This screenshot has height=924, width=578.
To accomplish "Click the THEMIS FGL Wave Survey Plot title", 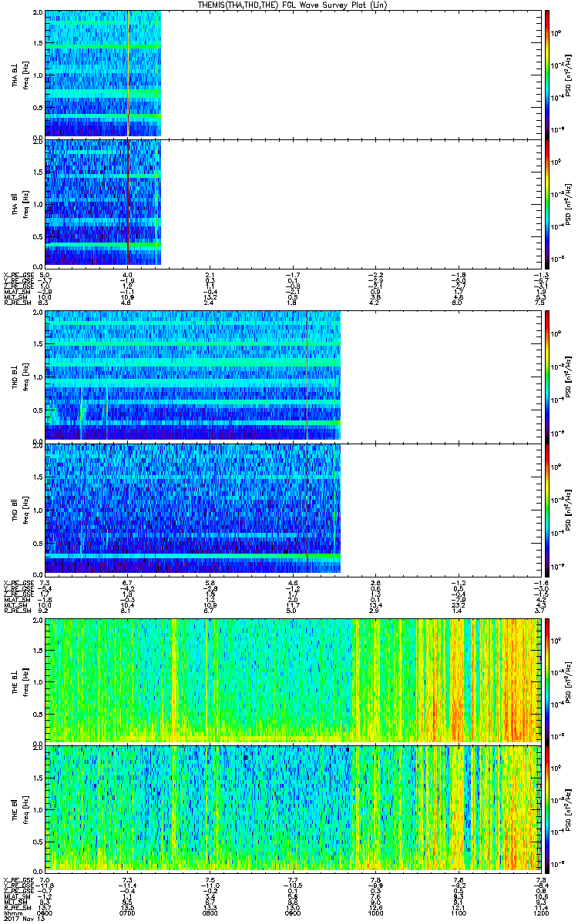I will [x=292, y=5].
